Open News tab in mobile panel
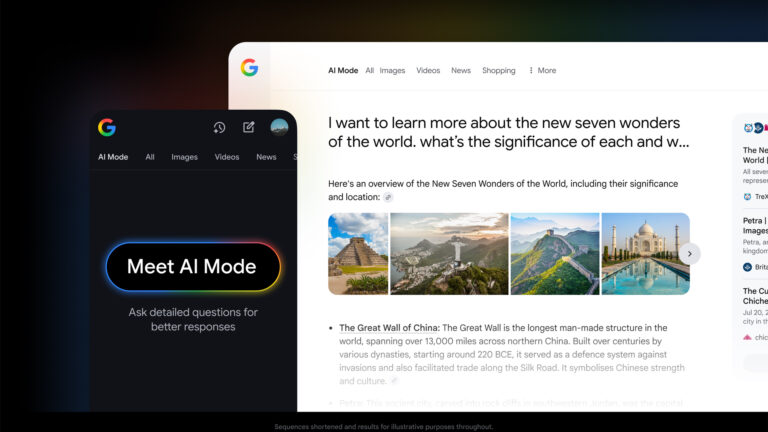This screenshot has height=432, width=768. coord(266,157)
